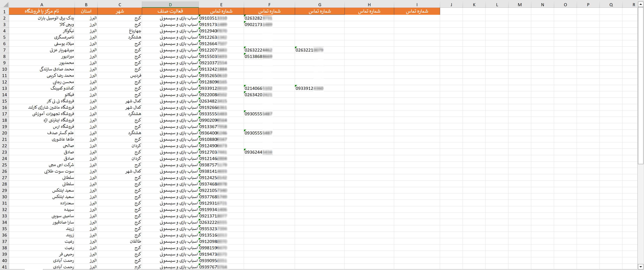Select column M header

point(520,5)
